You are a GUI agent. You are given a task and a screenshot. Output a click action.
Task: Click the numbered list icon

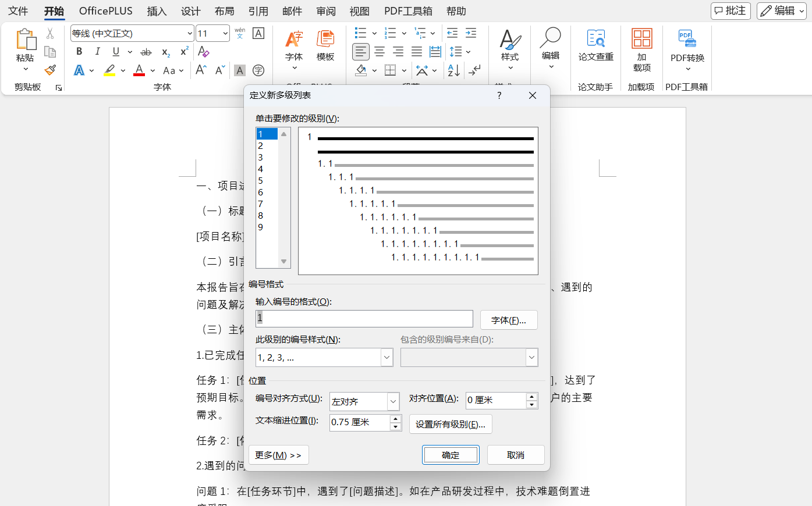(x=391, y=33)
